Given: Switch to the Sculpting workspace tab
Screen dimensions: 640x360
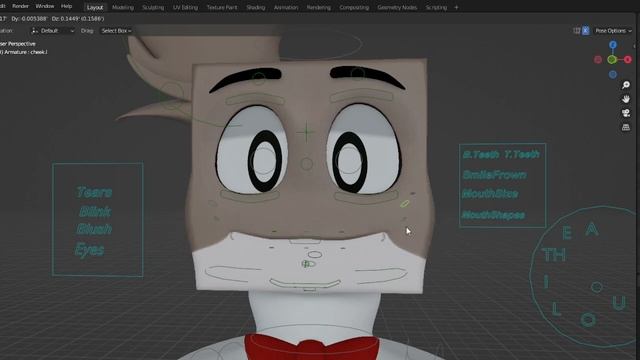Looking at the screenshot, I should coord(153,7).
